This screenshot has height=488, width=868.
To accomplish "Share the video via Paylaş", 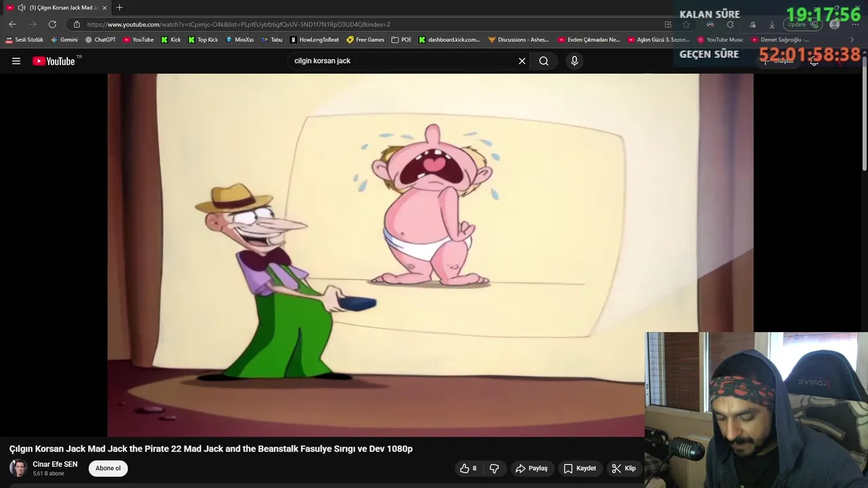I will (532, 468).
